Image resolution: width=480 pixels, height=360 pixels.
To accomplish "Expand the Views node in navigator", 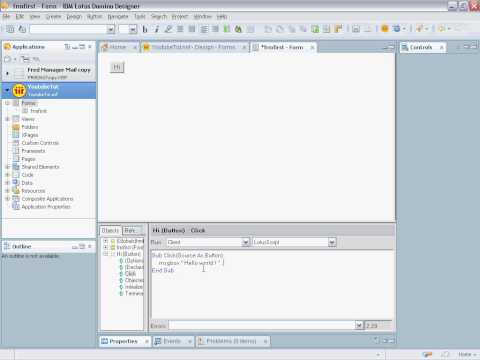I will [x=7, y=119].
